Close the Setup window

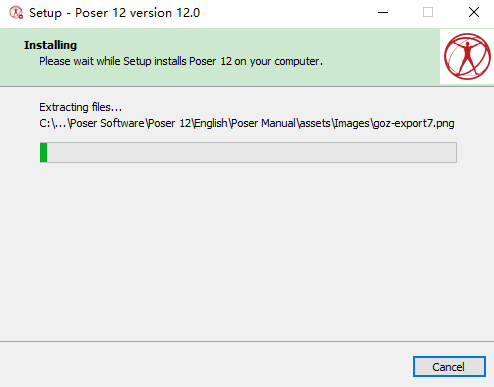coord(474,13)
